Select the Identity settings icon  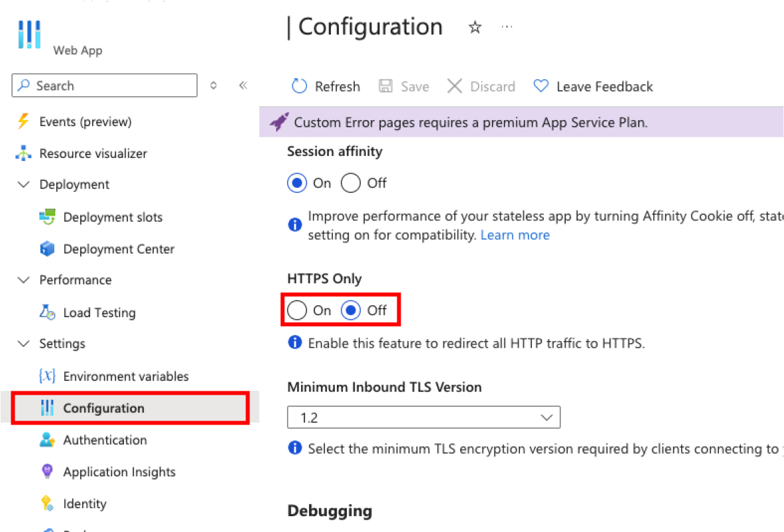[x=46, y=503]
